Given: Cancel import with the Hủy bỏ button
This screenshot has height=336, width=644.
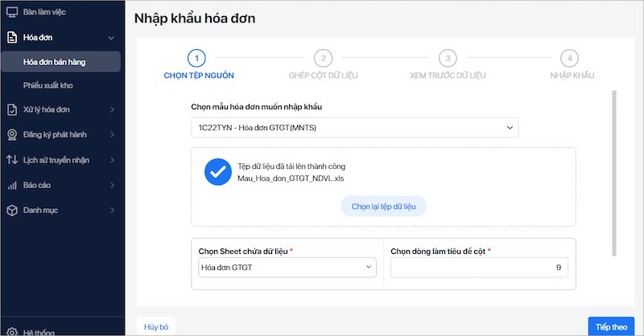Looking at the screenshot, I should point(156,327).
